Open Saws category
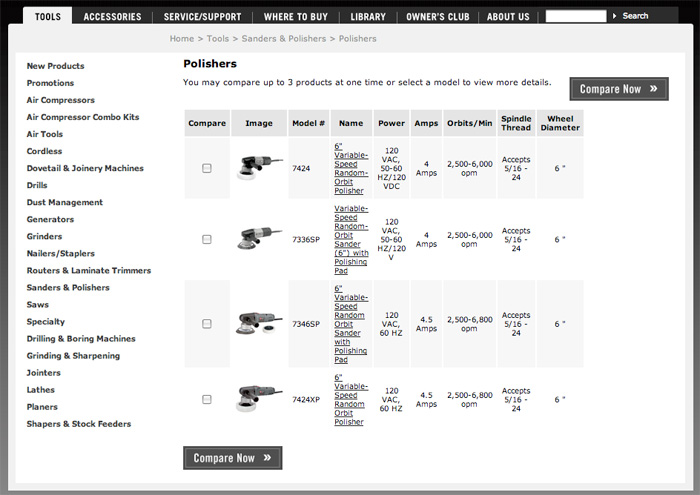 click(x=38, y=304)
